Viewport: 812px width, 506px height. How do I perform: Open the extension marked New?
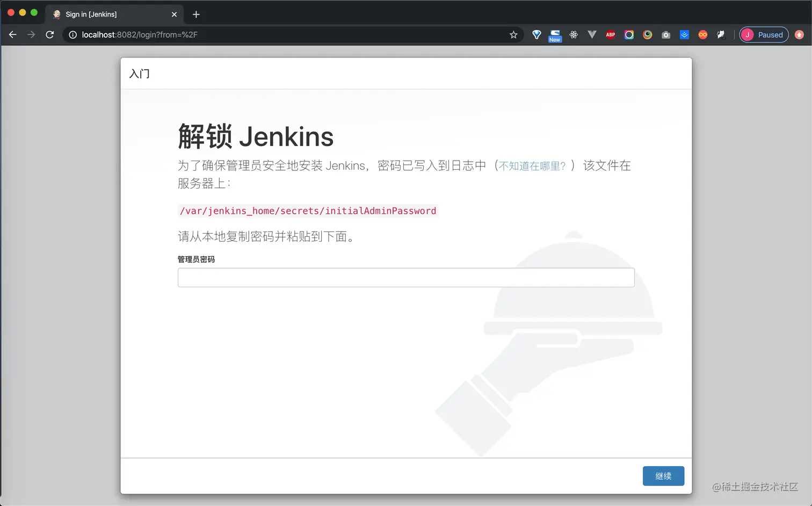[x=555, y=35]
